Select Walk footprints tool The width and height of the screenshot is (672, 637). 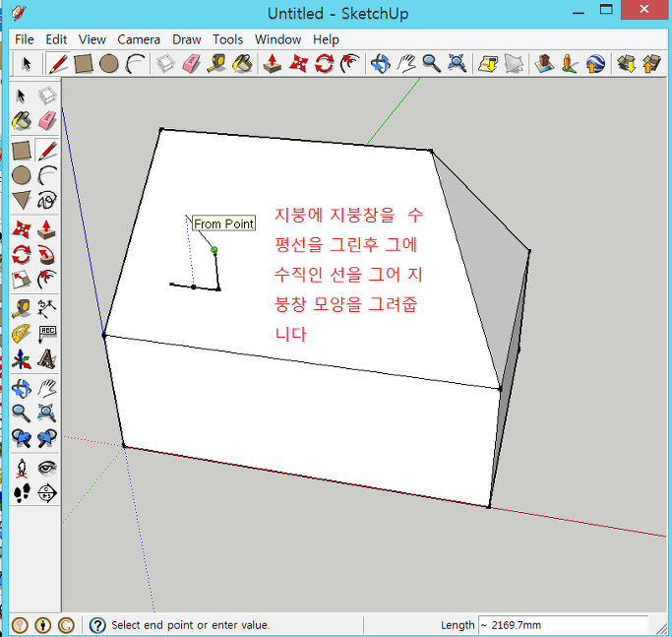tap(21, 493)
